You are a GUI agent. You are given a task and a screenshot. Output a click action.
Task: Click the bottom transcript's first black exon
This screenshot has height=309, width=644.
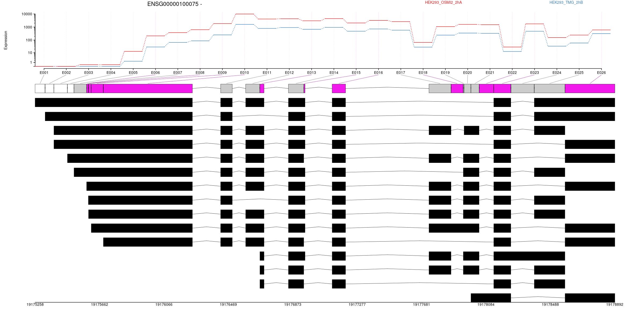point(491,298)
